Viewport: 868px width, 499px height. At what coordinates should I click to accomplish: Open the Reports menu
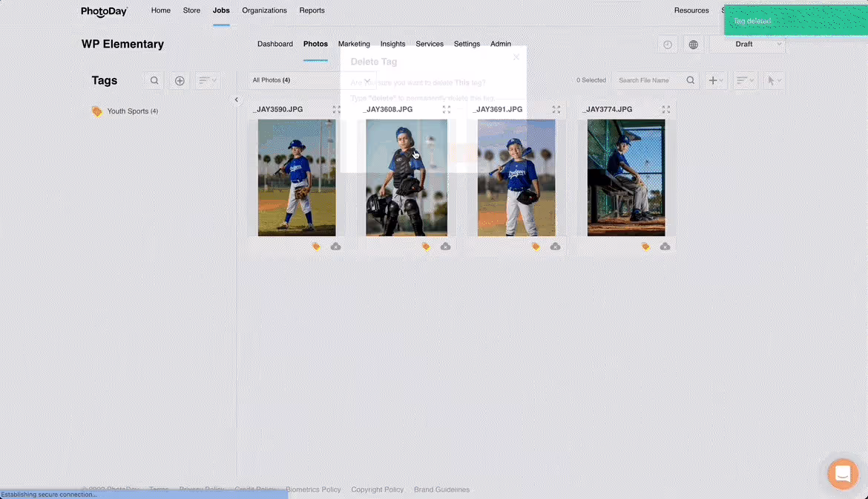pos(312,10)
